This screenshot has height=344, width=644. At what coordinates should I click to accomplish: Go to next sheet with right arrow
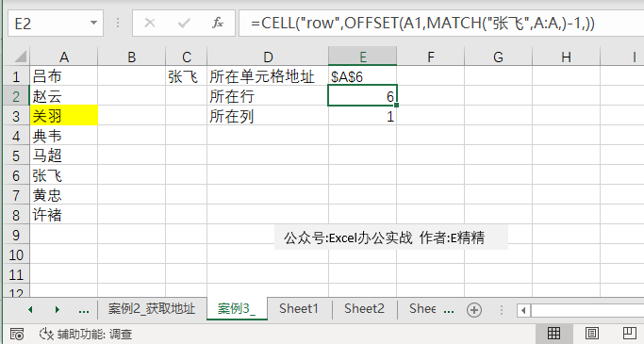tap(58, 309)
